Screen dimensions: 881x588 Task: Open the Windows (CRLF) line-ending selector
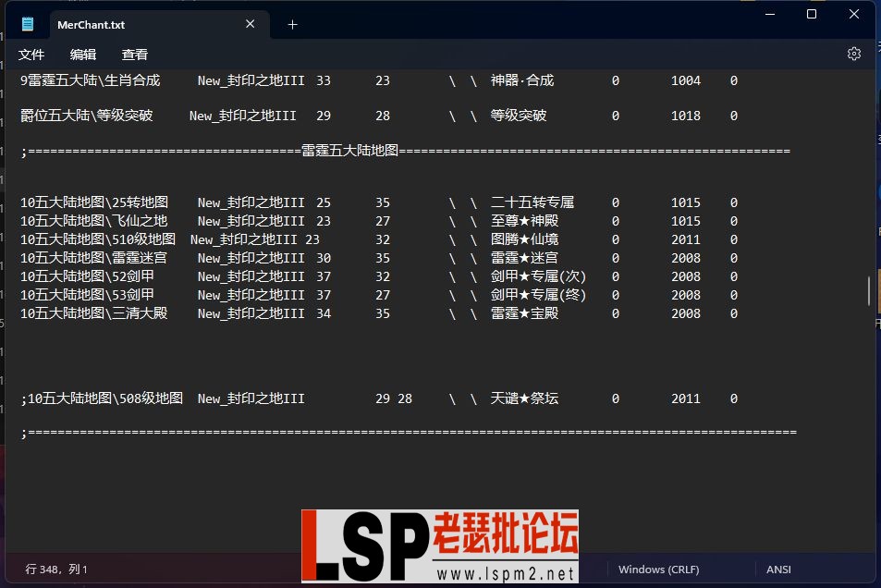click(x=658, y=569)
